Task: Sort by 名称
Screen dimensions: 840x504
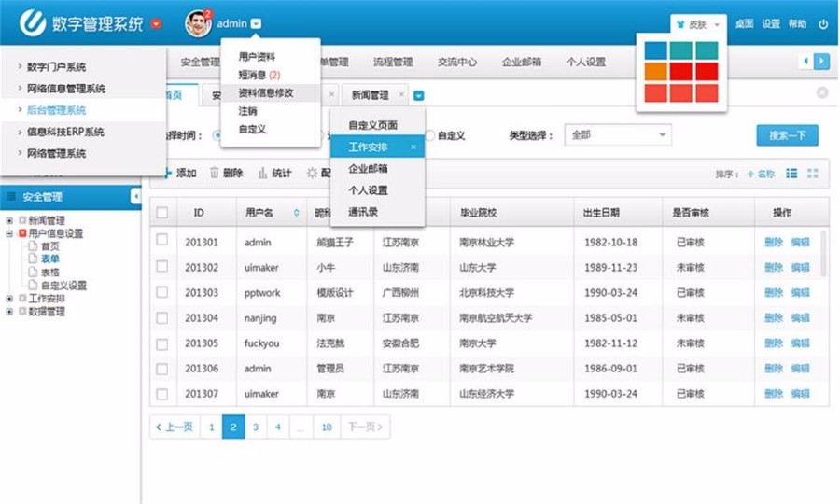Action: point(762,174)
